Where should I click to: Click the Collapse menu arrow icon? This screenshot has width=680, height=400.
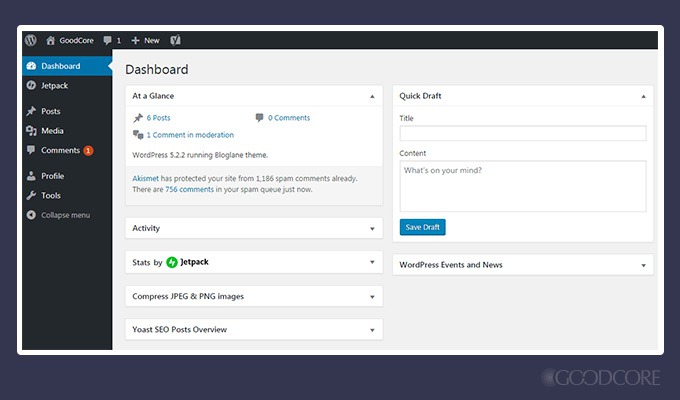[x=31, y=215]
